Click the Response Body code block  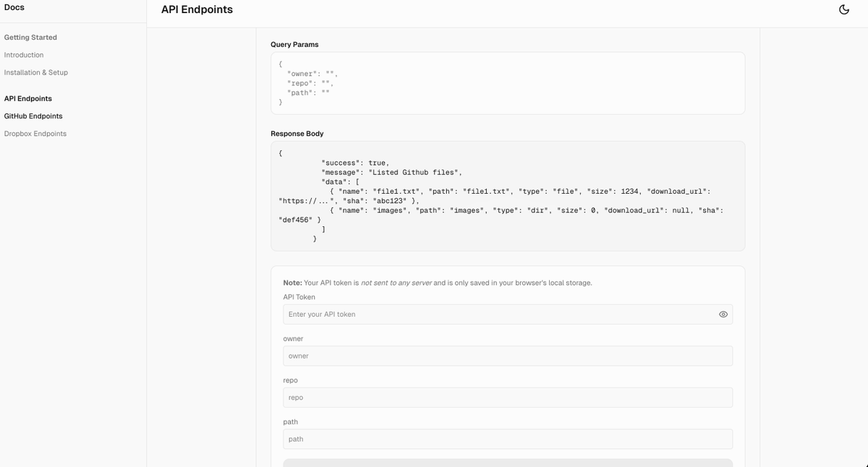tap(508, 196)
